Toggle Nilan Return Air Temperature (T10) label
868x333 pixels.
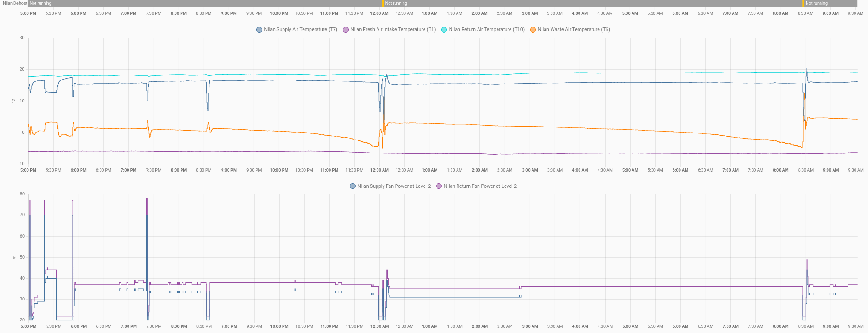pyautogui.click(x=486, y=30)
